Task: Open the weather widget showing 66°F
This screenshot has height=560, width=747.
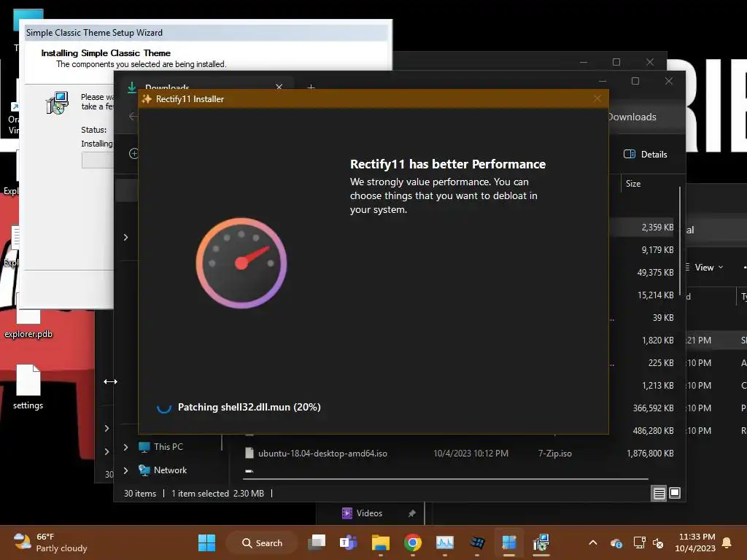Action: (x=50, y=542)
